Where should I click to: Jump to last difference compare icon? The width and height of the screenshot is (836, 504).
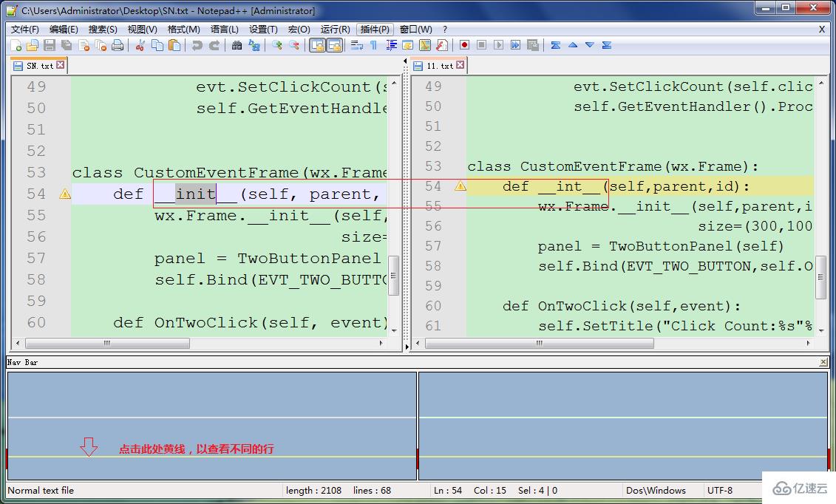click(x=607, y=45)
